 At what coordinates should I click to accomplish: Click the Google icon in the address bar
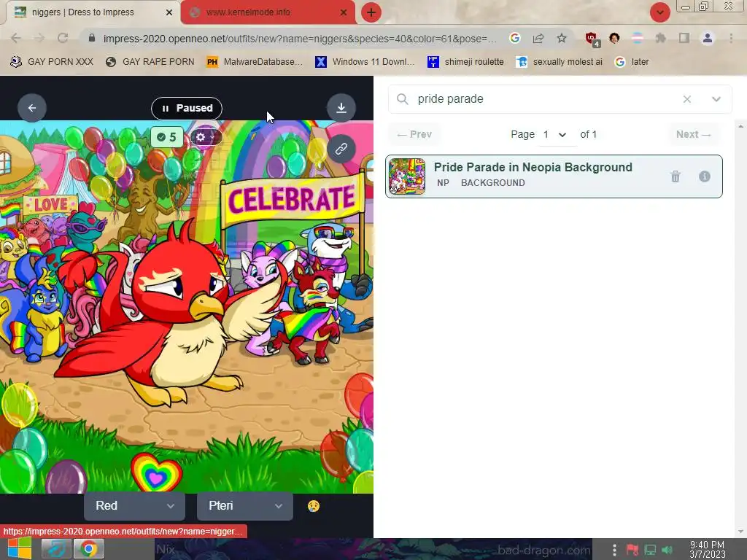tap(514, 38)
